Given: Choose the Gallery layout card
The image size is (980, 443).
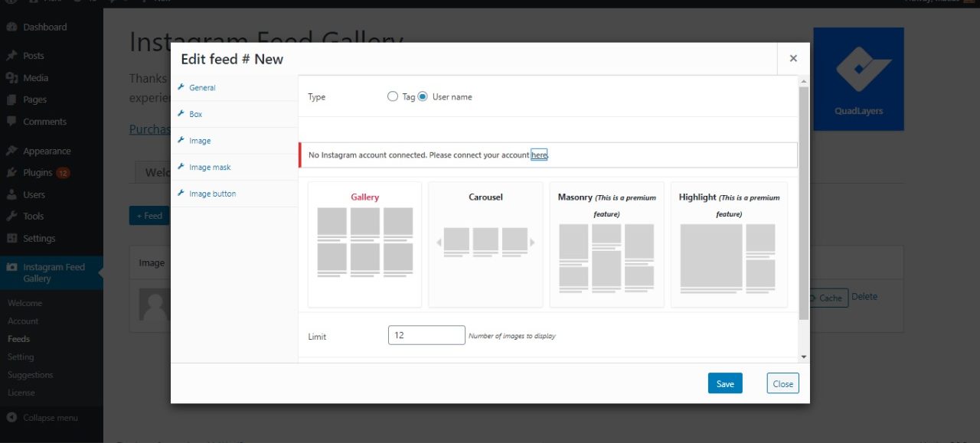Looking at the screenshot, I should [x=364, y=244].
